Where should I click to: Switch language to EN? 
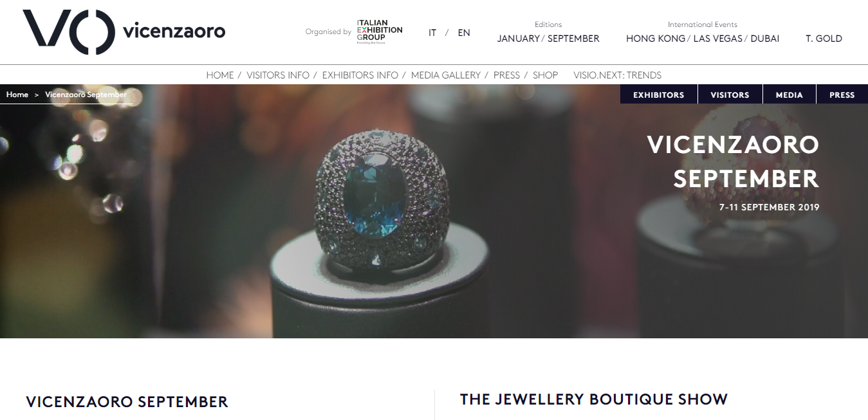pyautogui.click(x=464, y=33)
